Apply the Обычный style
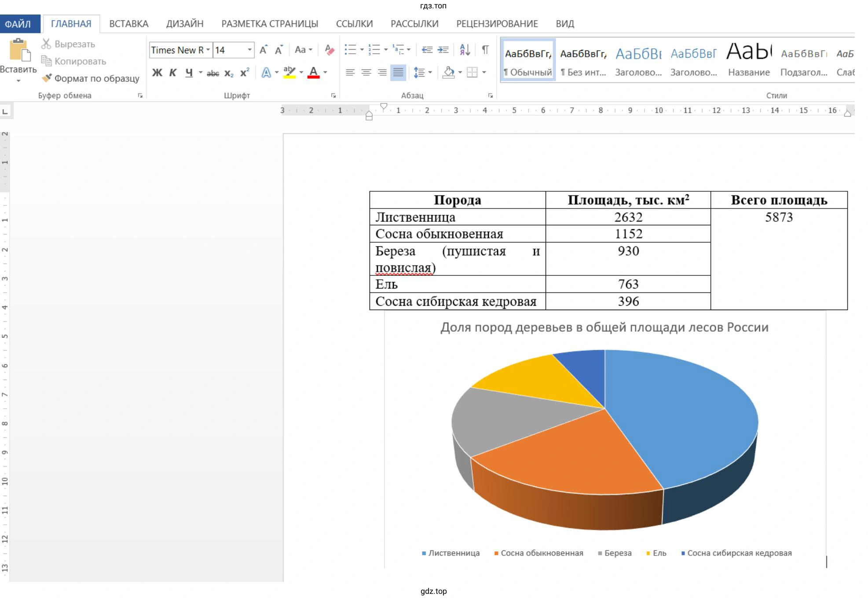This screenshot has height=600, width=868. point(528,60)
